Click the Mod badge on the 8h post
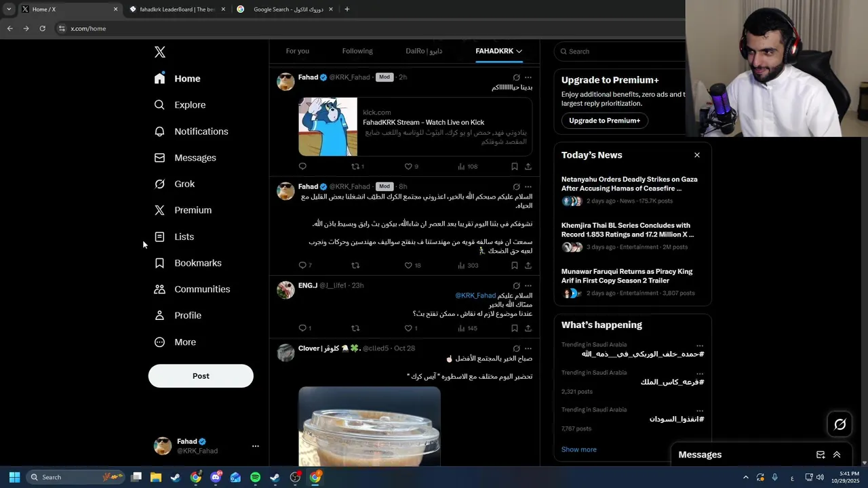868x488 pixels. (384, 186)
